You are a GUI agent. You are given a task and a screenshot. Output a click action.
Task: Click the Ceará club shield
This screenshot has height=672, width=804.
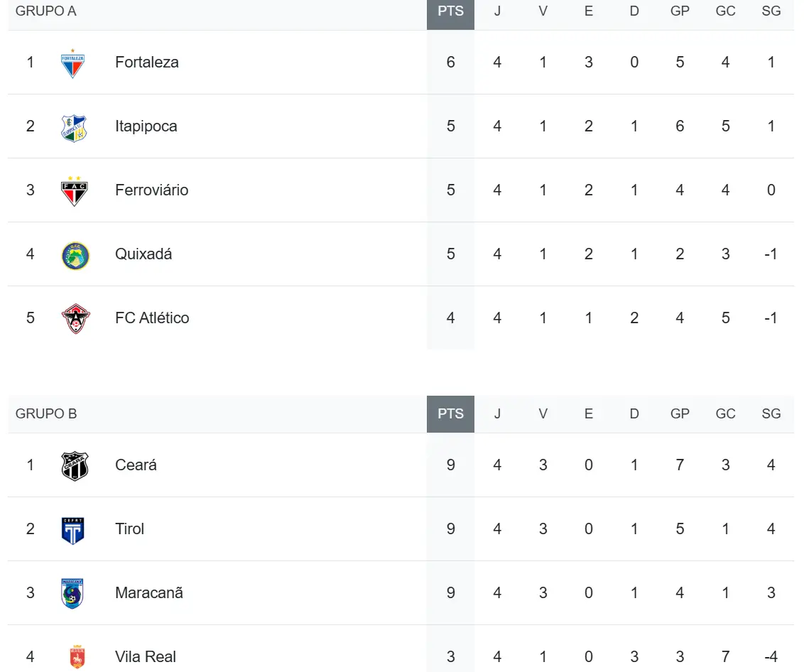click(x=74, y=466)
